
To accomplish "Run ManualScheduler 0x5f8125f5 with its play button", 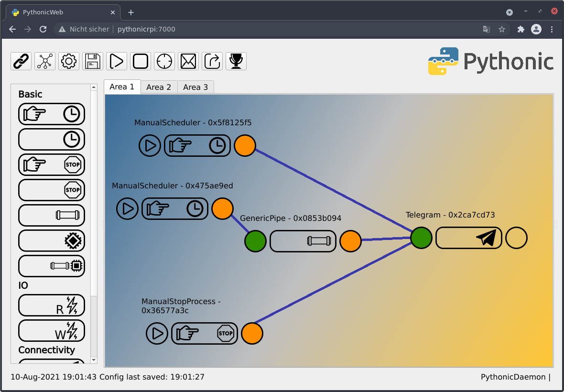I will (x=150, y=145).
